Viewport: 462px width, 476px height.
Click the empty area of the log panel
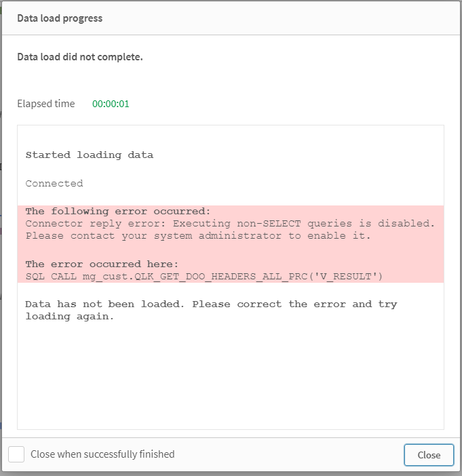click(231, 380)
